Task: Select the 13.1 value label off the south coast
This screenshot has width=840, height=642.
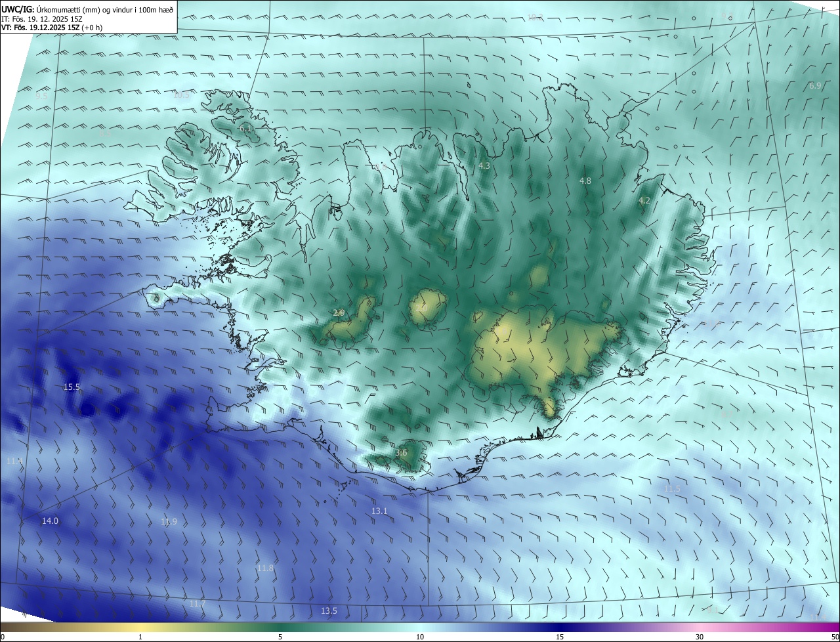Action: pyautogui.click(x=379, y=511)
